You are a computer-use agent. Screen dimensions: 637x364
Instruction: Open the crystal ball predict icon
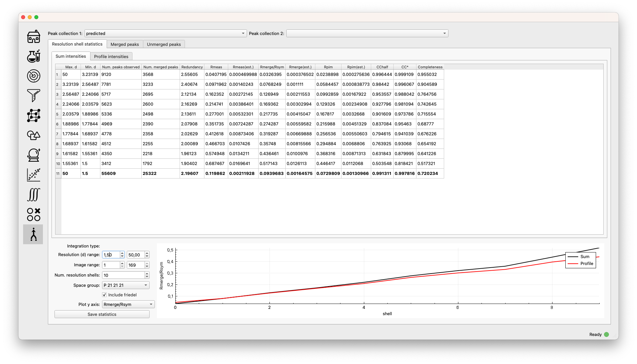pos(33,155)
